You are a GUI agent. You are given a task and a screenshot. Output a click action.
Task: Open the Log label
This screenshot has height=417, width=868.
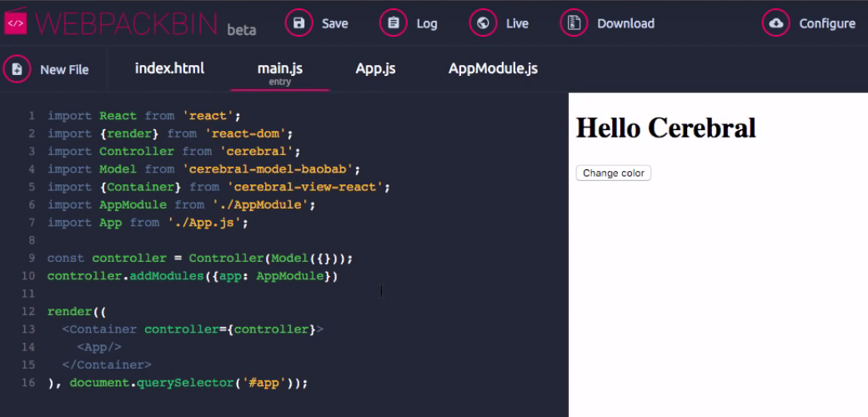point(427,24)
